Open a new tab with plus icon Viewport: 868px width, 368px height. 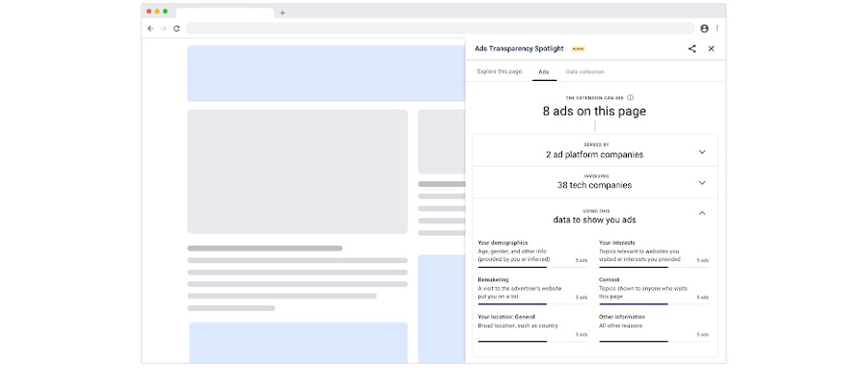tap(283, 13)
